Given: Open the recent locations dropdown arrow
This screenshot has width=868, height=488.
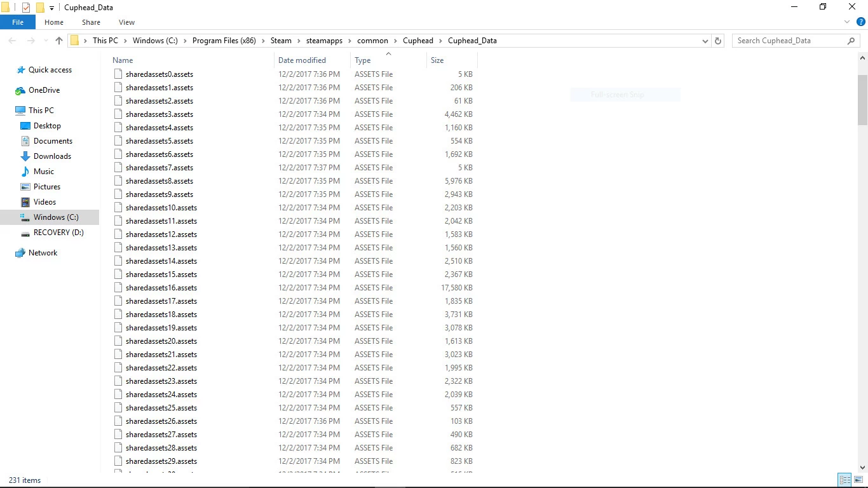Looking at the screenshot, I should click(45, 41).
